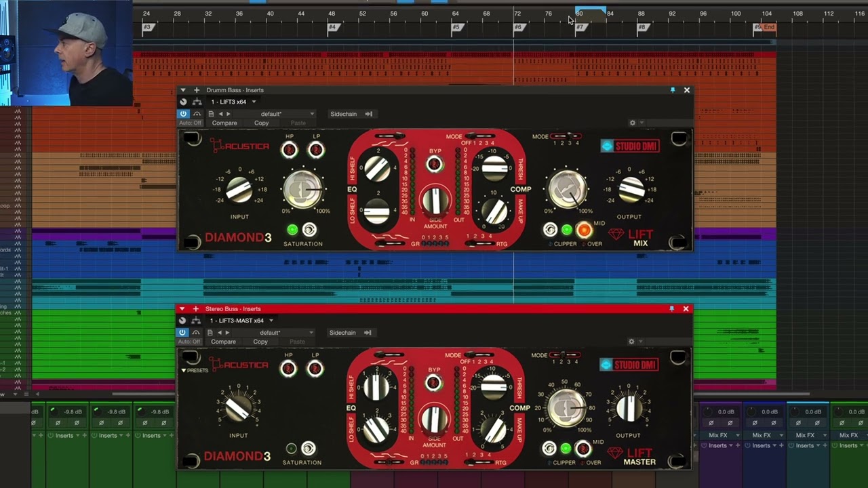Image resolution: width=868 pixels, height=488 pixels.
Task: Toggle LP filter button on LIFT Mix
Action: point(316,150)
